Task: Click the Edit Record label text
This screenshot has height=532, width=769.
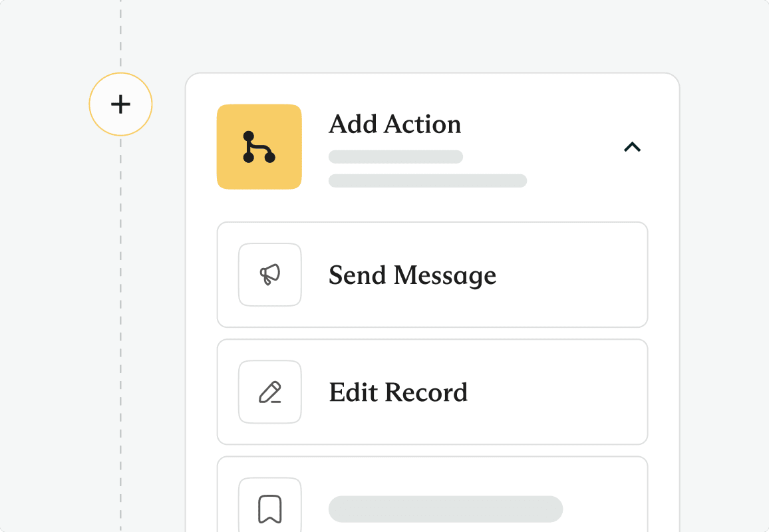Action: point(398,392)
